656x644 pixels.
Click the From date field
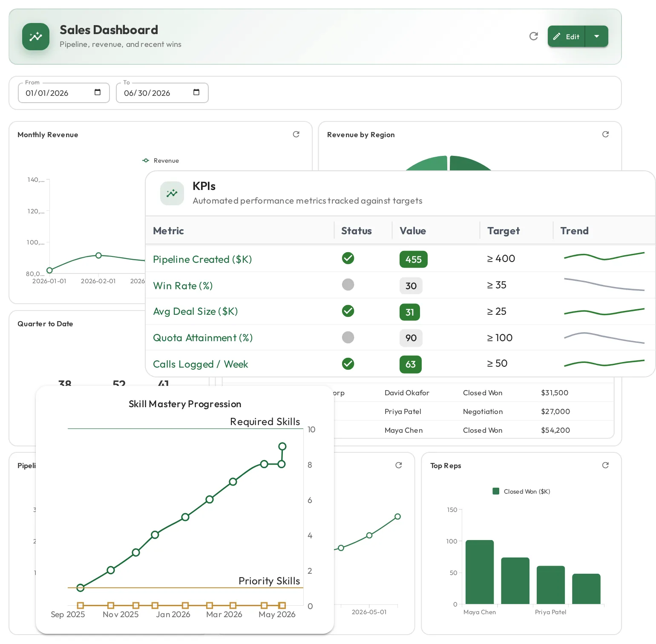pyautogui.click(x=64, y=93)
